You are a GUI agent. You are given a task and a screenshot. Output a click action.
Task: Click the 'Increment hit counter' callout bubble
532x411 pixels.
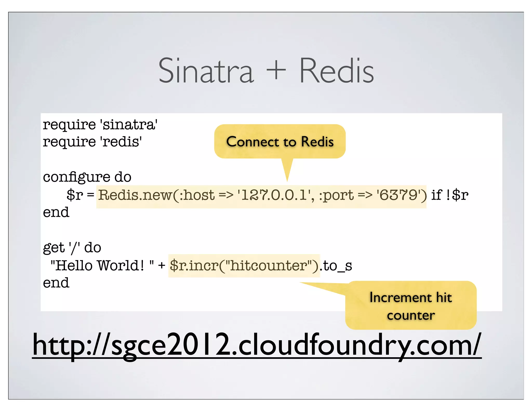[x=411, y=306]
